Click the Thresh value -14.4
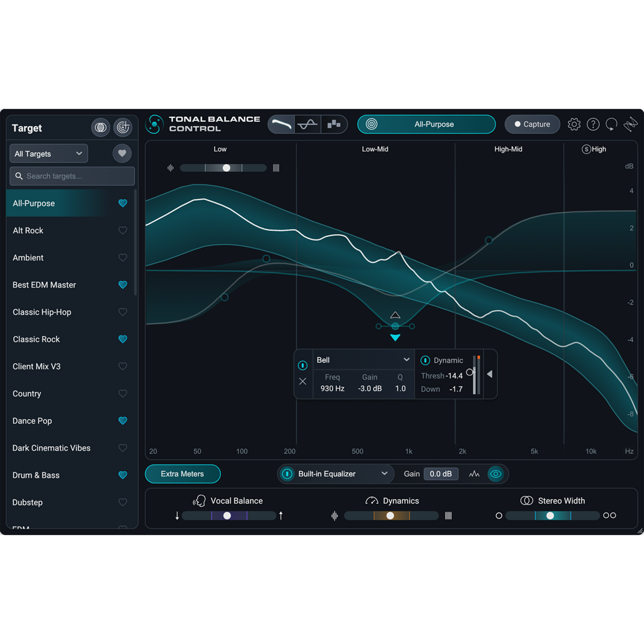This screenshot has width=644, height=644. click(454, 376)
